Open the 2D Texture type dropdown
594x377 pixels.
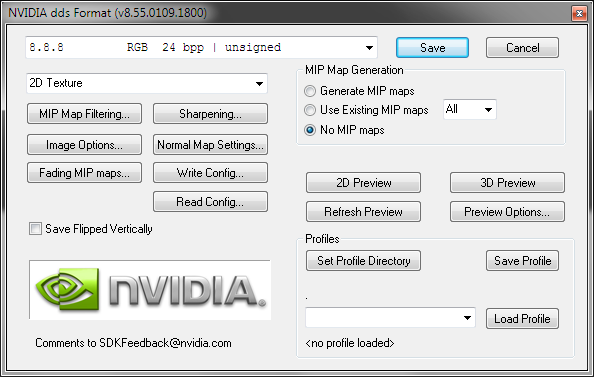(x=147, y=83)
